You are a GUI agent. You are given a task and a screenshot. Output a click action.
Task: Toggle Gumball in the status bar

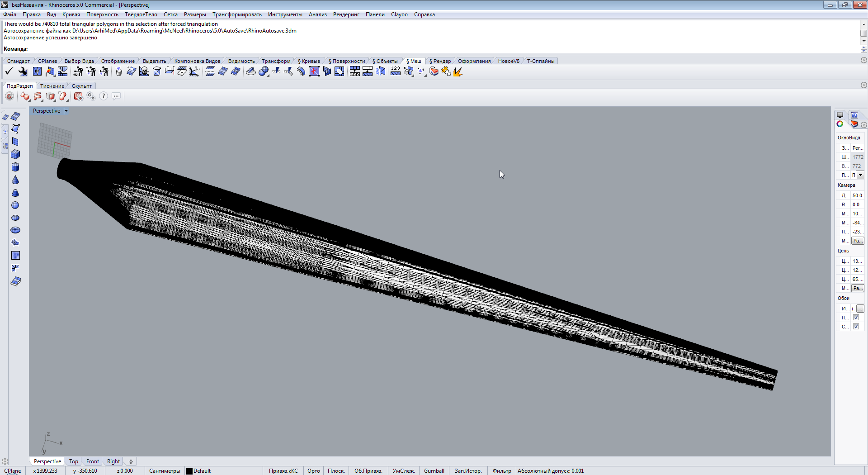pos(434,471)
